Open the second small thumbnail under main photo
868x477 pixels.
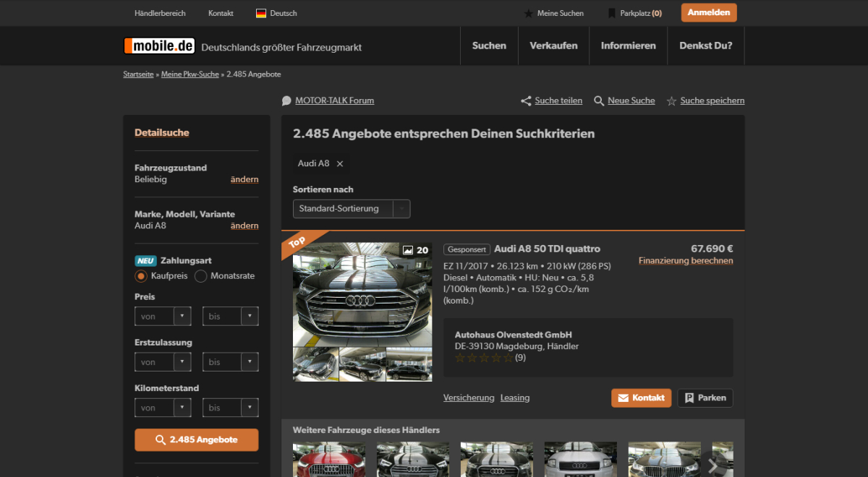click(362, 364)
